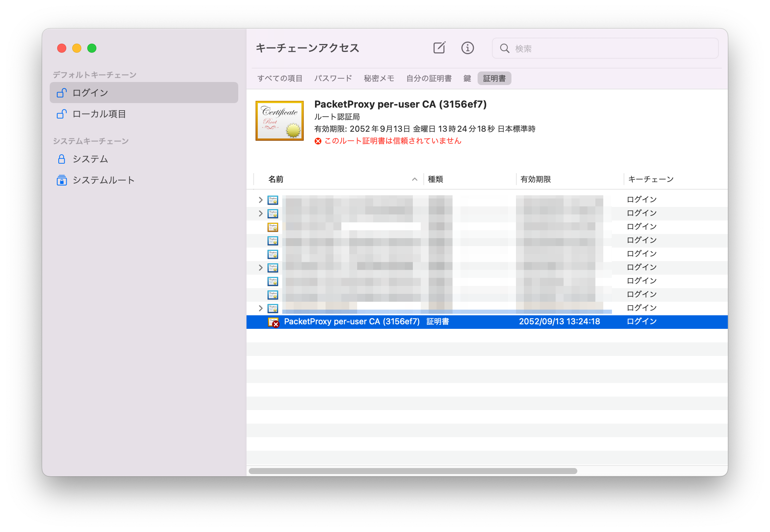Viewport: 770px width, 532px height.
Task: Click the 証明書 type cell in PacketProxy row
Action: click(x=438, y=322)
